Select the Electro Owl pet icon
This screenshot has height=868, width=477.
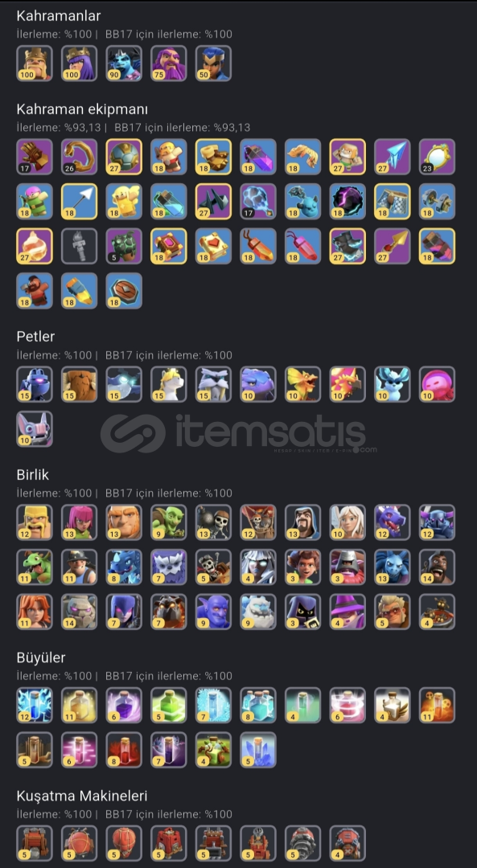(124, 384)
